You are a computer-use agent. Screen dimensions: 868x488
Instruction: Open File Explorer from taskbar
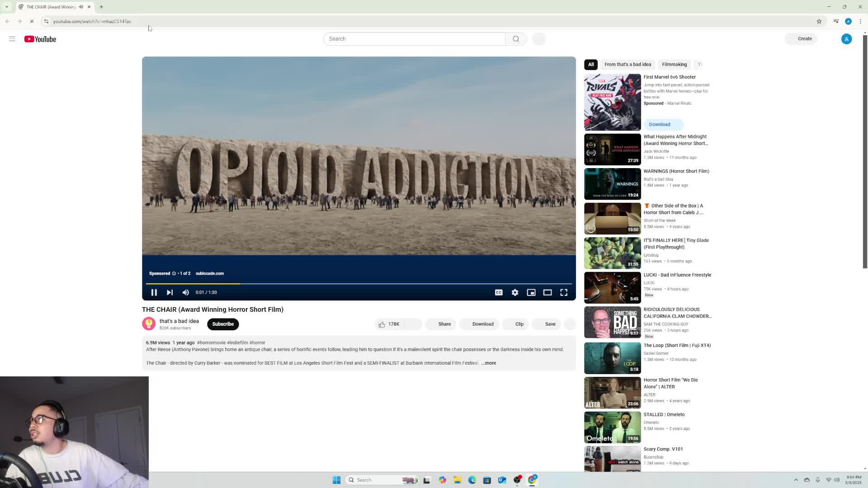point(457,480)
